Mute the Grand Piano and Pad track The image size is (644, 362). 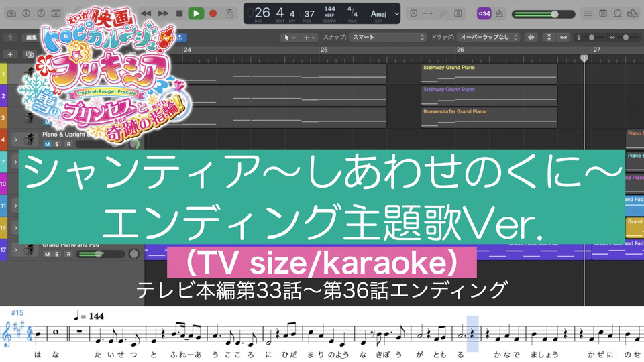click(47, 254)
